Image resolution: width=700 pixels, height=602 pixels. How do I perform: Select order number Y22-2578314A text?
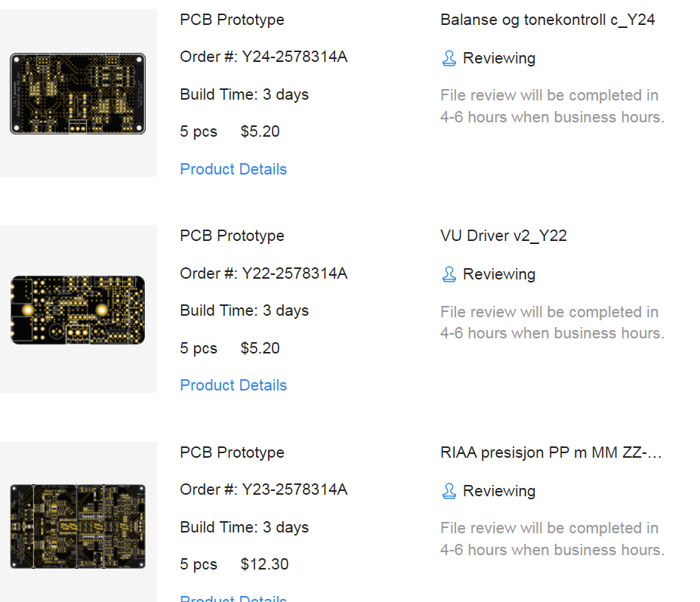click(x=294, y=273)
